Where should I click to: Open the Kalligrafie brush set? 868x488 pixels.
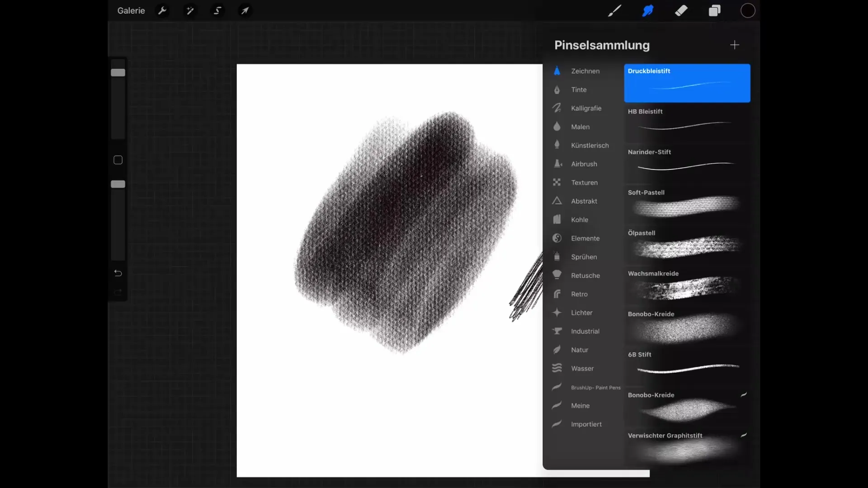pyautogui.click(x=586, y=108)
